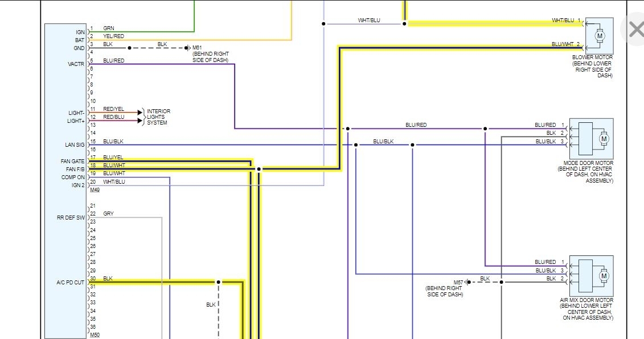The image size is (644, 339).
Task: Click the BLU/RED 1 label at air mix motor
Action: [549, 262]
